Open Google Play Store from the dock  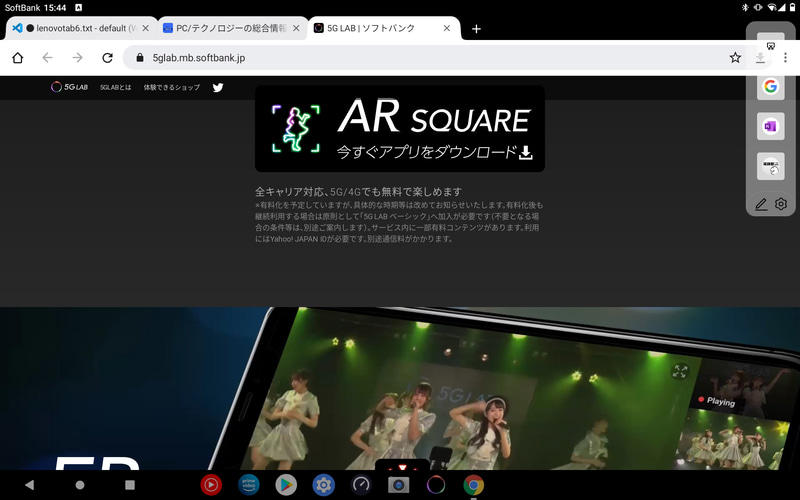coord(286,485)
